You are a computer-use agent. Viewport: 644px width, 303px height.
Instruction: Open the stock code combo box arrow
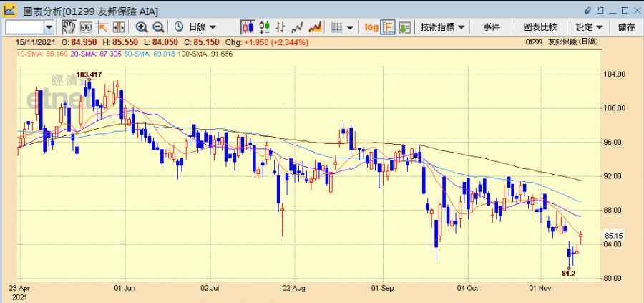coord(49,27)
